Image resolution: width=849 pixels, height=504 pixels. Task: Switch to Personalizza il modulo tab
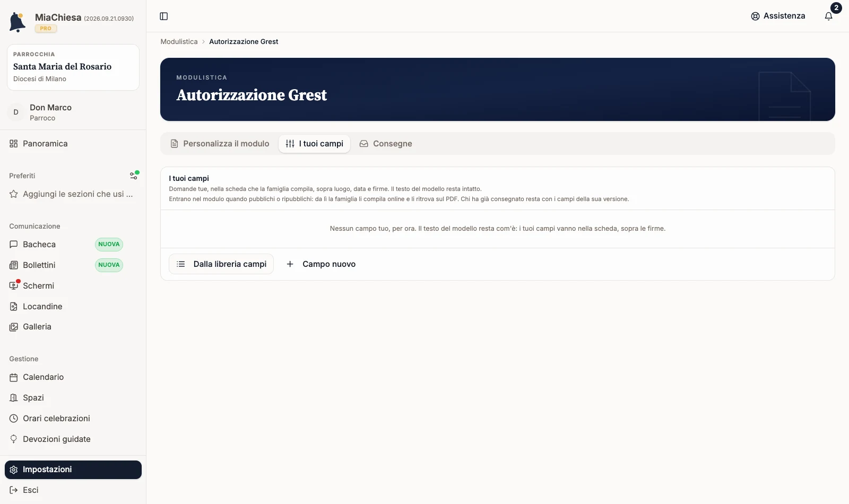pyautogui.click(x=220, y=144)
